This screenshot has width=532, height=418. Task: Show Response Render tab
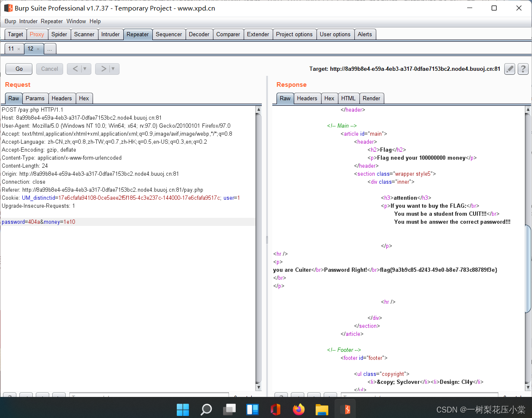pos(372,99)
